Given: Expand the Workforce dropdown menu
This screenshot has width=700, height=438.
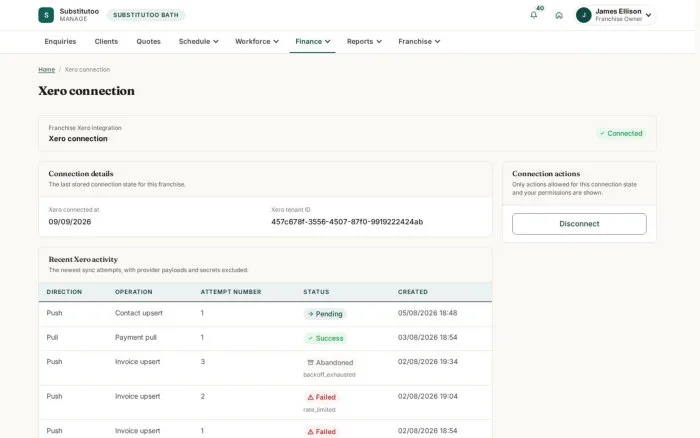Looking at the screenshot, I should tap(257, 41).
